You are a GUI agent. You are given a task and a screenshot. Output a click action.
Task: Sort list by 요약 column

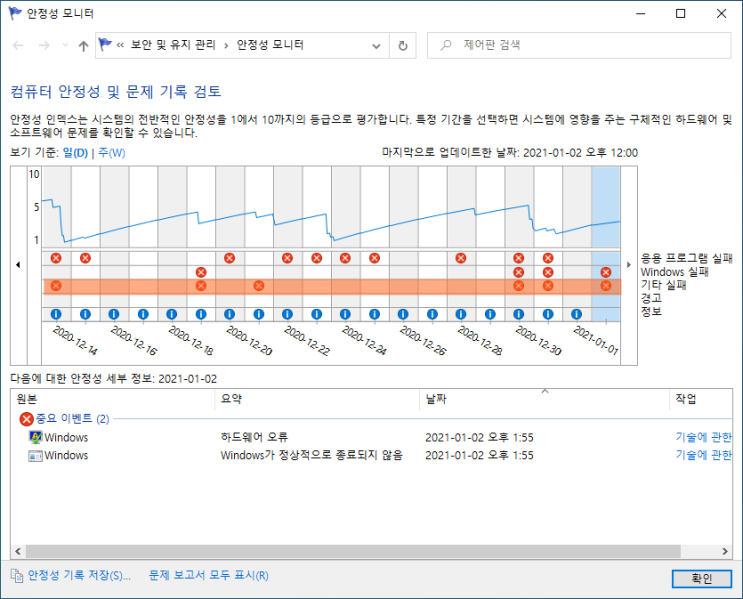click(317, 399)
